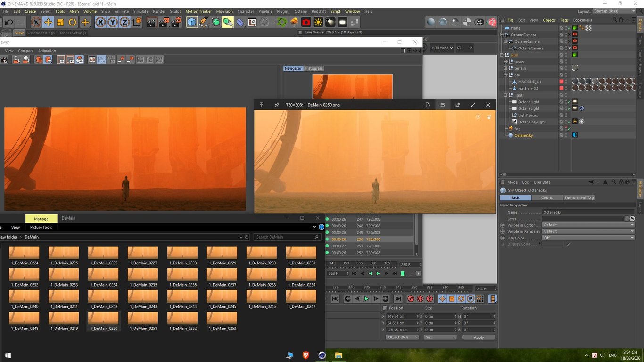Toggle the X axis lock icon
644x362 pixels.
tap(100, 22)
